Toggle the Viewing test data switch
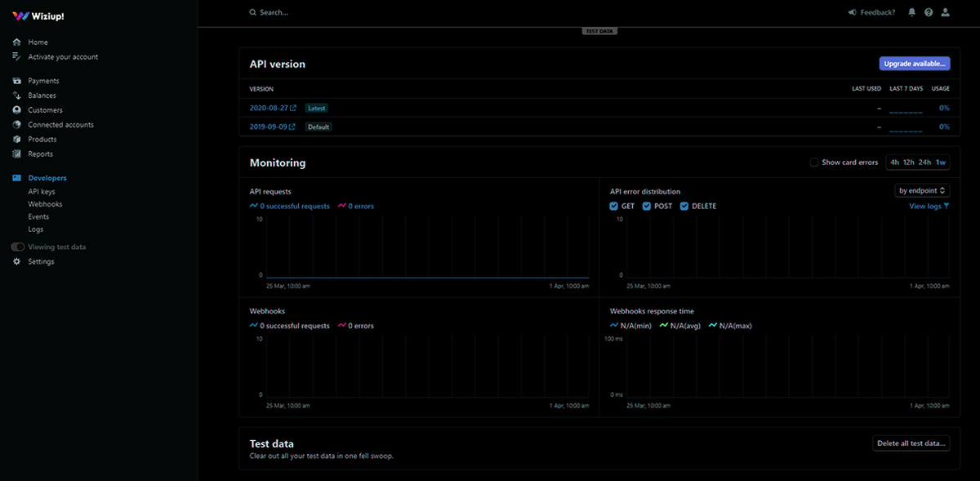 click(x=17, y=247)
